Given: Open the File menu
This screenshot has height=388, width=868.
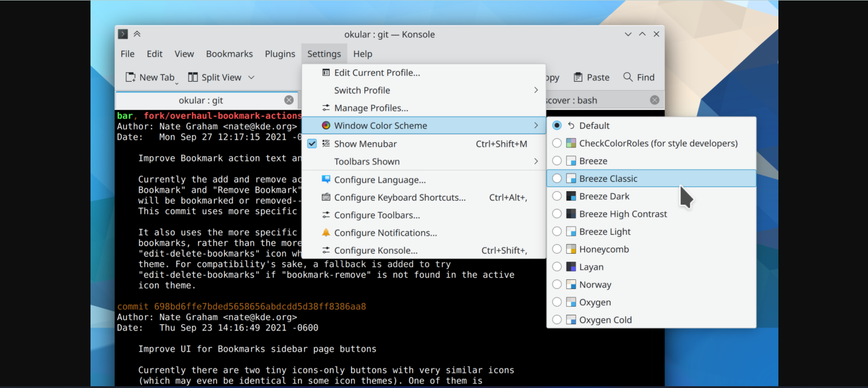Looking at the screenshot, I should pos(128,54).
